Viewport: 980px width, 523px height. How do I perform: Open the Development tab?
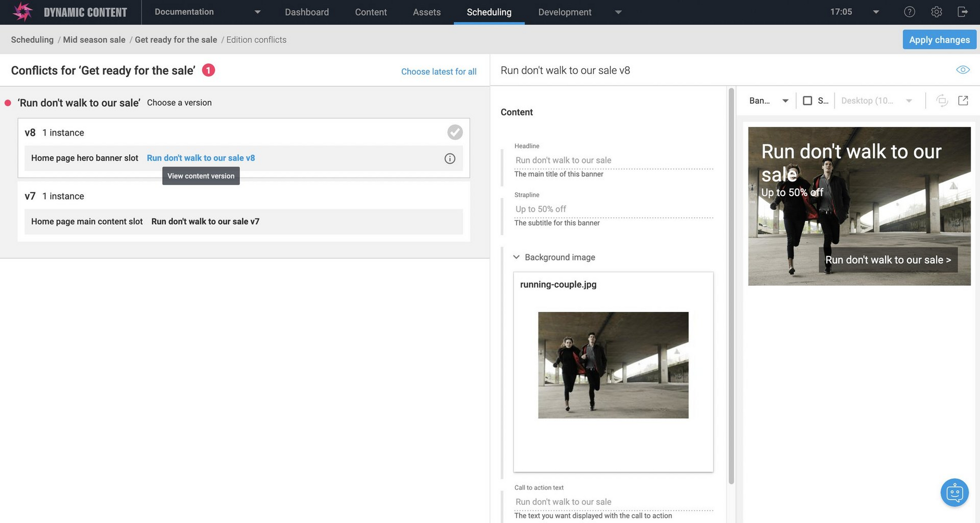(565, 12)
